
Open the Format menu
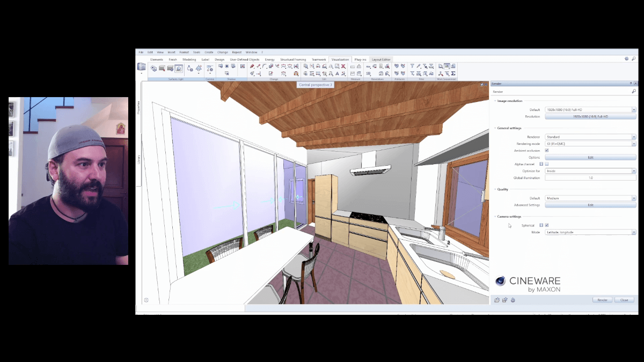(184, 52)
